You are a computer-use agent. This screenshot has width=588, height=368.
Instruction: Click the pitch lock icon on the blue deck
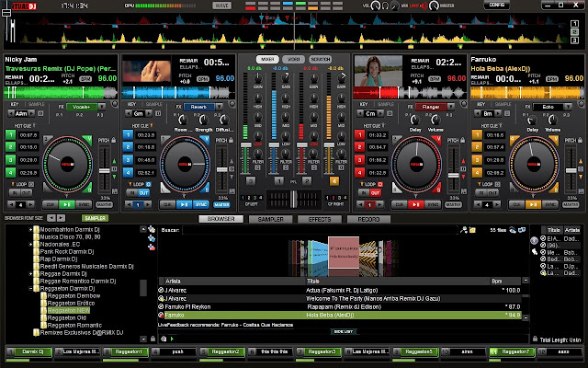(231, 140)
